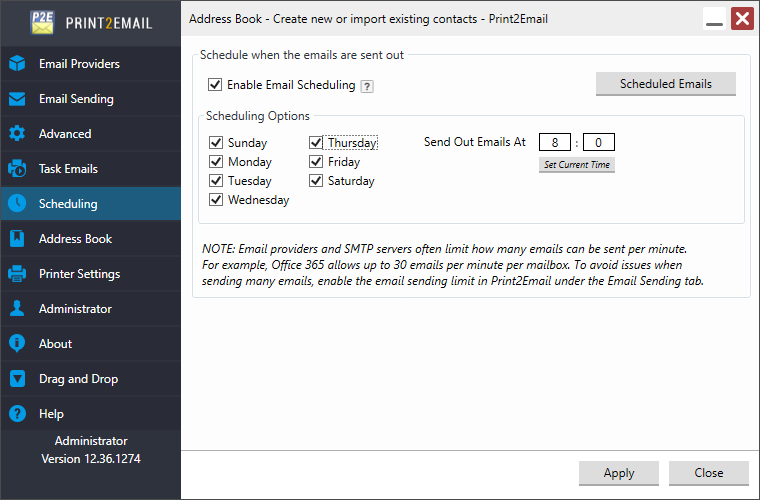The height and width of the screenshot is (500, 760).
Task: Click the Printer Settings printer icon
Action: pos(17,274)
